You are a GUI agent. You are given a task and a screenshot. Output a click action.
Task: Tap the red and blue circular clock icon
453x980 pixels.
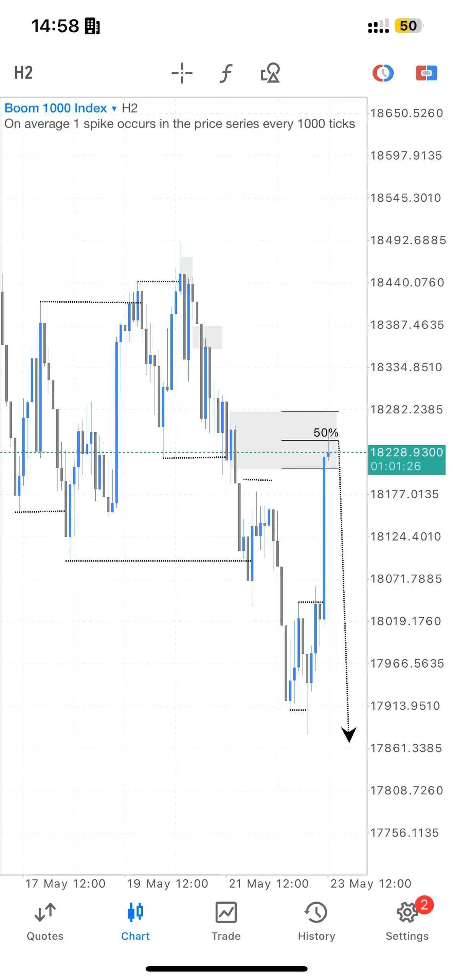pos(383,73)
